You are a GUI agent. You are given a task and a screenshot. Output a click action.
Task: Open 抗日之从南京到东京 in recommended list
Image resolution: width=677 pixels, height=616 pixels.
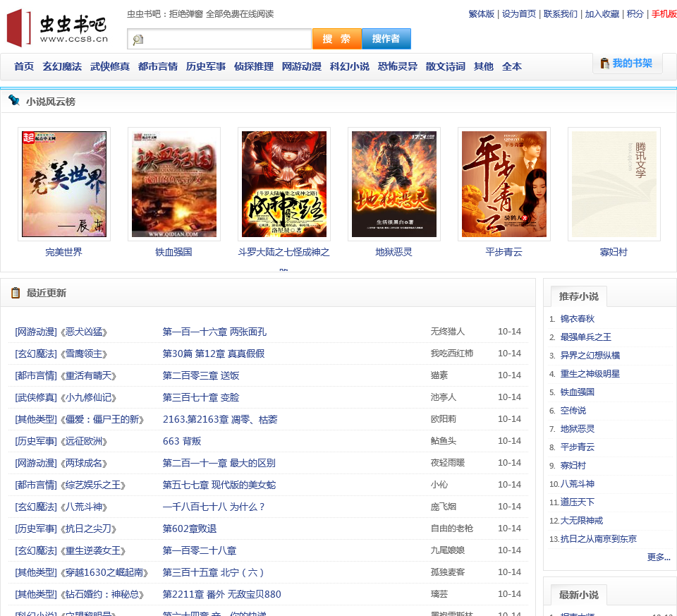coord(599,538)
